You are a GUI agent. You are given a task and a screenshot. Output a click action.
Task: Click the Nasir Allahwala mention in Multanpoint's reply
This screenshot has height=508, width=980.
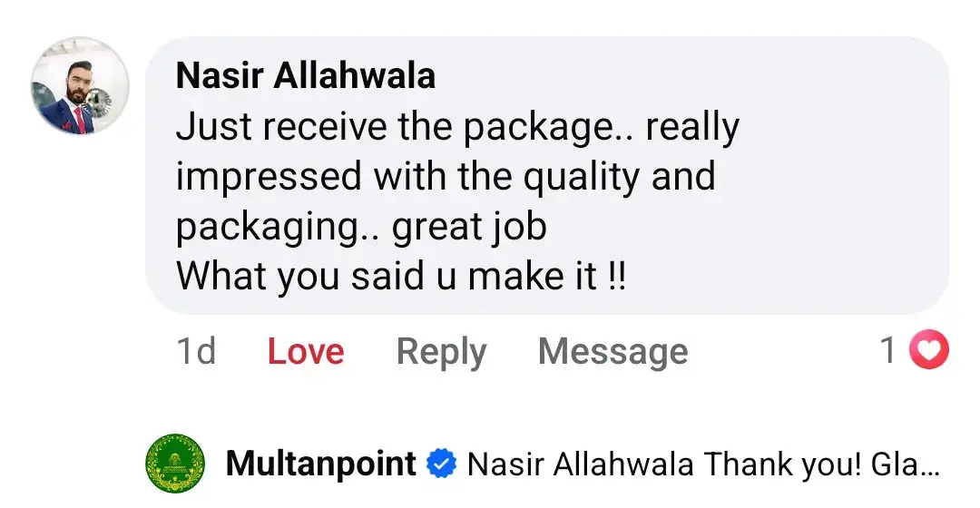581,464
